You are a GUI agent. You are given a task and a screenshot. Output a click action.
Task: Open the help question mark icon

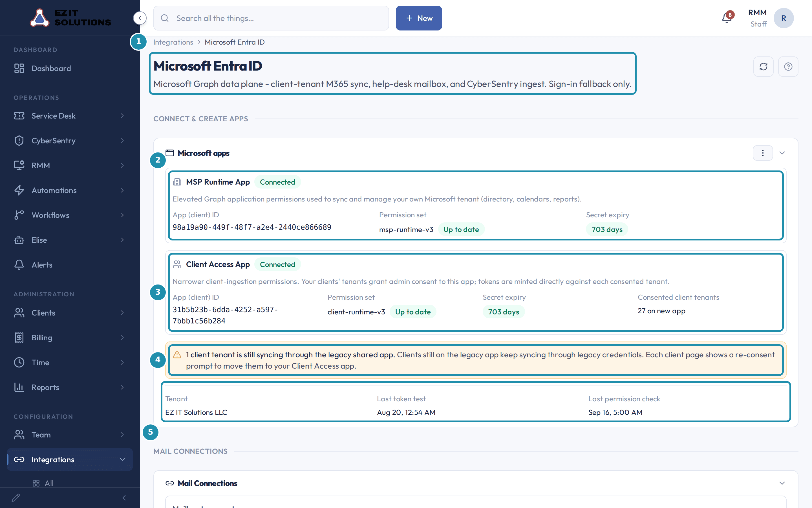click(788, 67)
